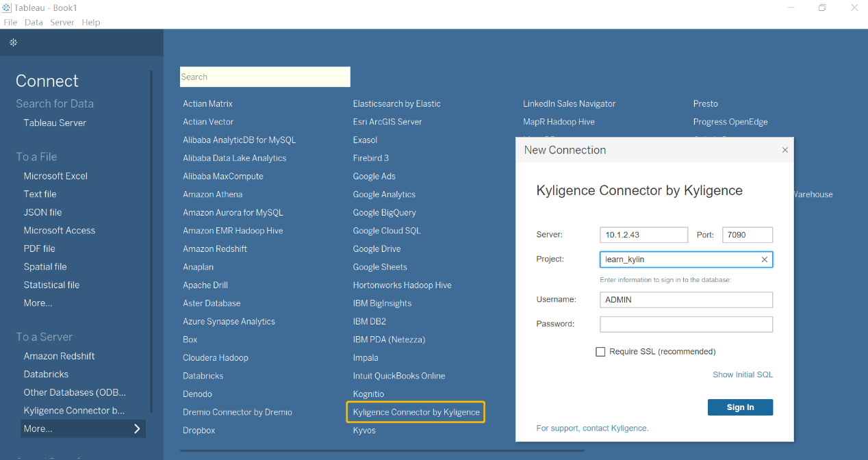Click the Password field
The height and width of the screenshot is (460, 868).
pyautogui.click(x=686, y=324)
